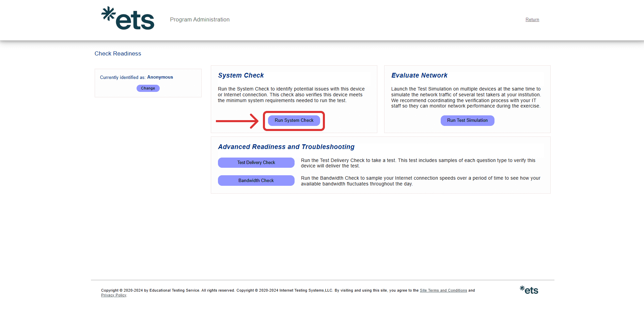Viewport: 644px width, 310px height.
Task: Click the ETS logo in the header
Action: pos(128,19)
